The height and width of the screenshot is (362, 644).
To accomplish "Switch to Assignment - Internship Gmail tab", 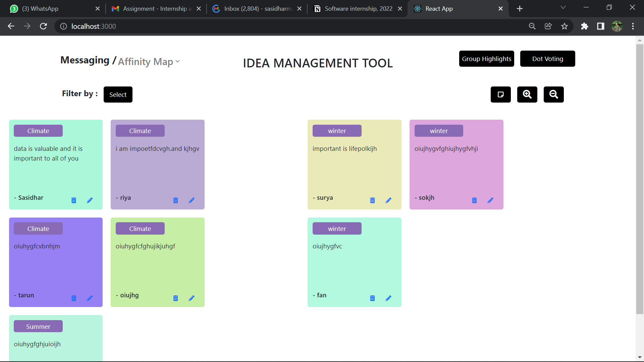I will [156, 9].
